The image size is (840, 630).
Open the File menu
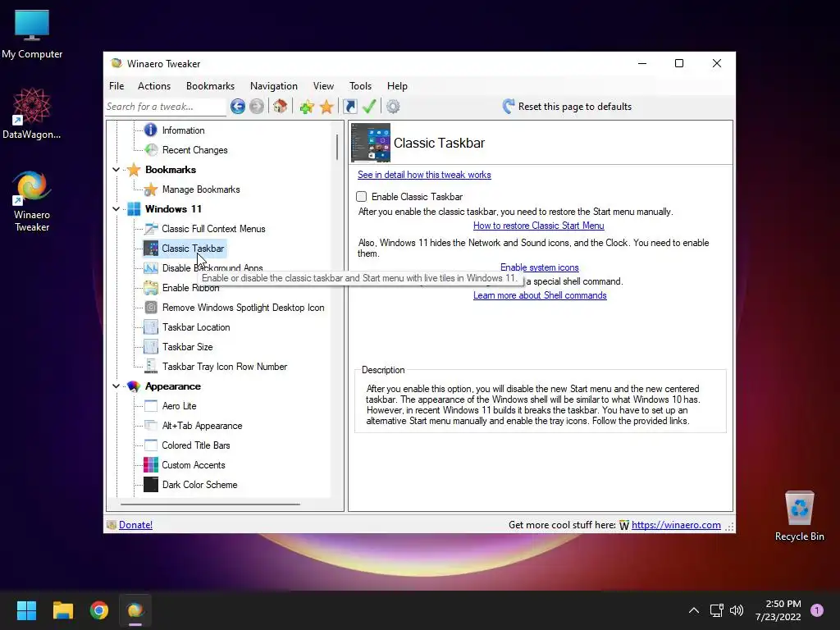116,85
